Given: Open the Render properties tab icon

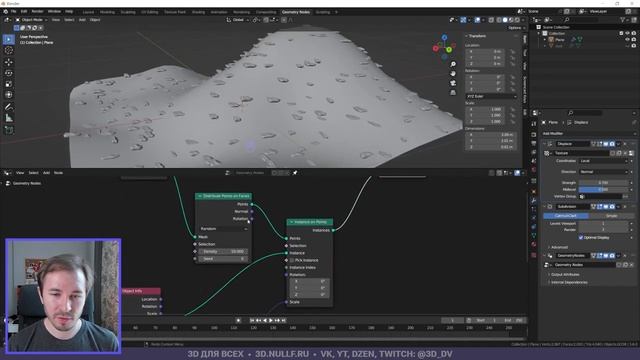Looking at the screenshot, I should [x=533, y=134].
